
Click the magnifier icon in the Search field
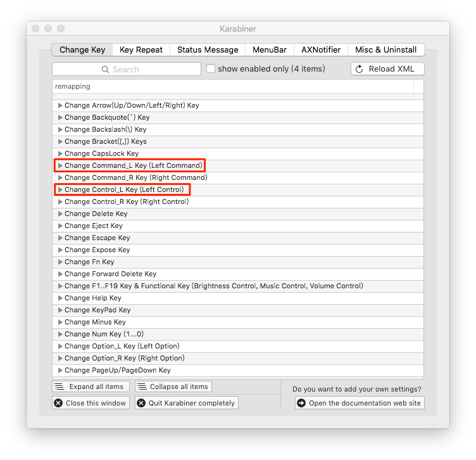tap(105, 70)
